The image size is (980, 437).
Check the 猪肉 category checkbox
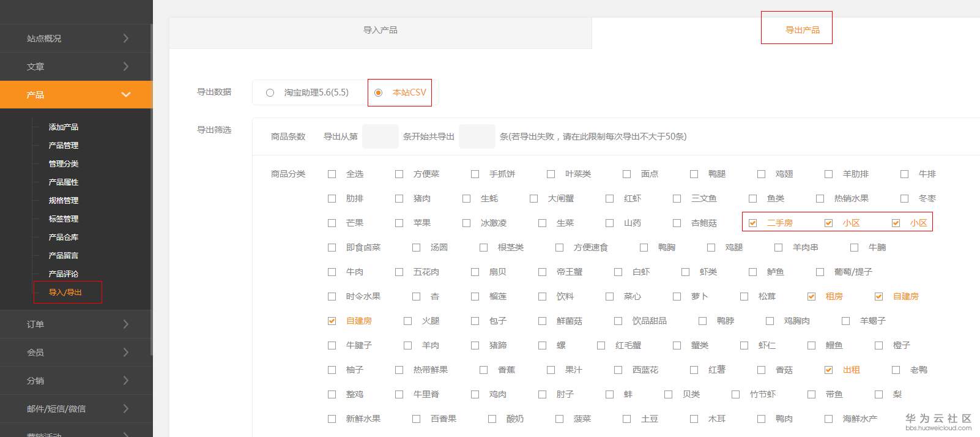coord(399,198)
